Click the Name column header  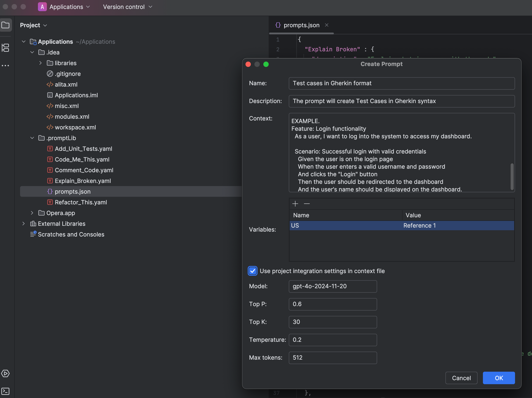[346, 215]
